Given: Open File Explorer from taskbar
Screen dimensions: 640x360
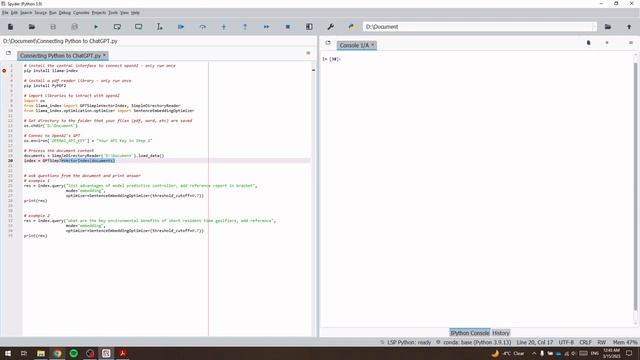Looking at the screenshot, I should pos(41,353).
